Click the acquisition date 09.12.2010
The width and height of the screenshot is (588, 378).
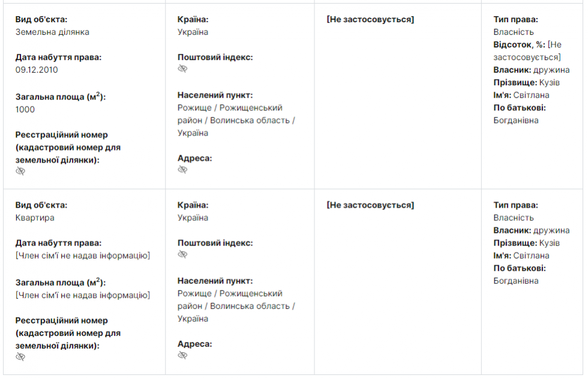pos(37,70)
